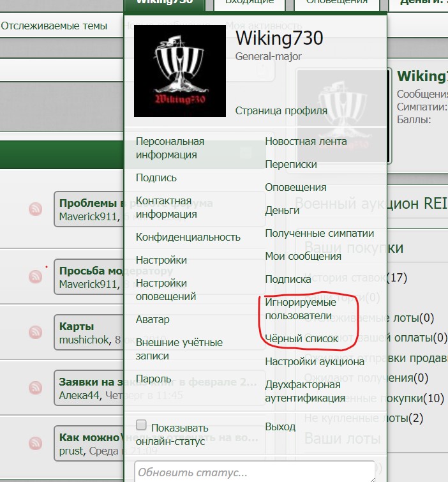The width and height of the screenshot is (448, 482).
Task: Select Конфиденциальность menu item
Action: [188, 237]
